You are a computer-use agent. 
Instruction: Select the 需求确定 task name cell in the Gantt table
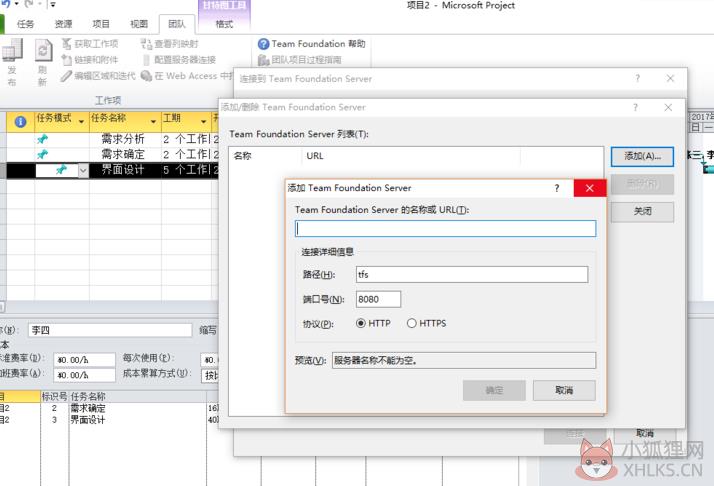(x=125, y=154)
